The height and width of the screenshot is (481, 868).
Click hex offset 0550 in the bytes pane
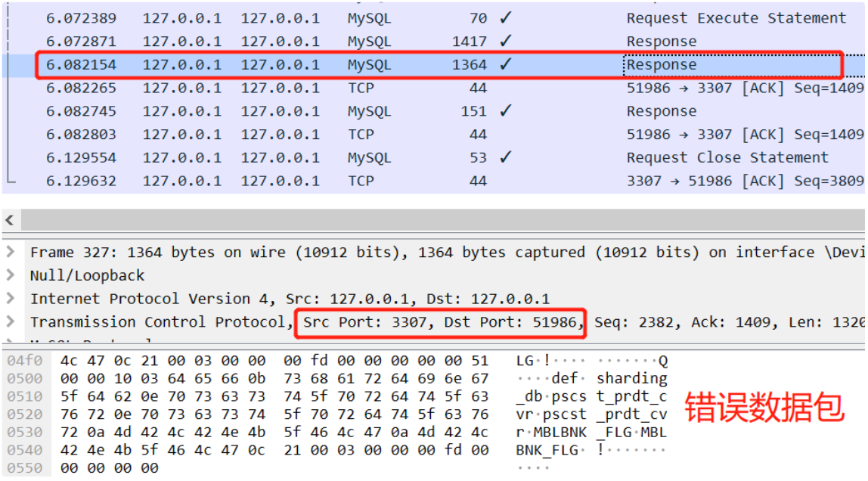coord(25,467)
